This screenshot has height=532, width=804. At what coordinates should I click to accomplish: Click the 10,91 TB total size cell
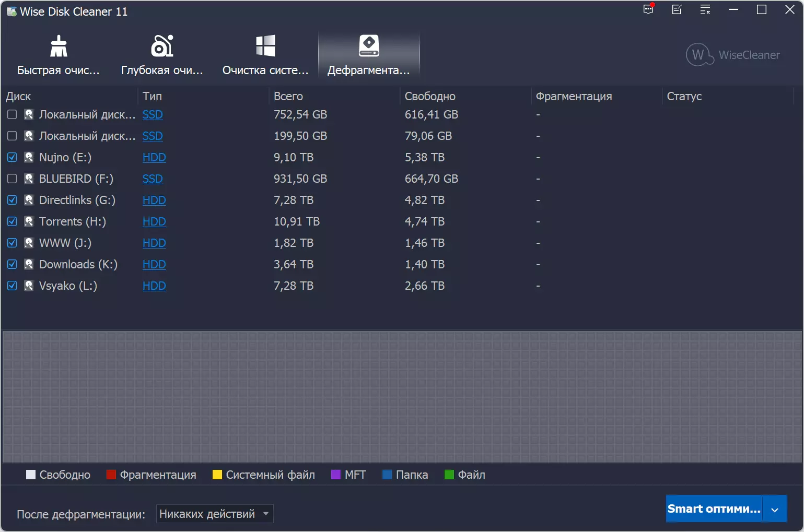tap(297, 221)
